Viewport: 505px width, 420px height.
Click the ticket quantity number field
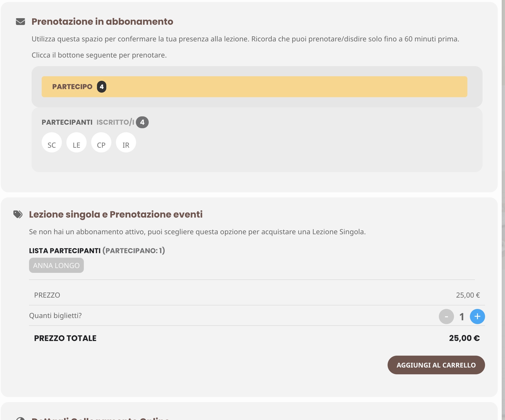462,317
